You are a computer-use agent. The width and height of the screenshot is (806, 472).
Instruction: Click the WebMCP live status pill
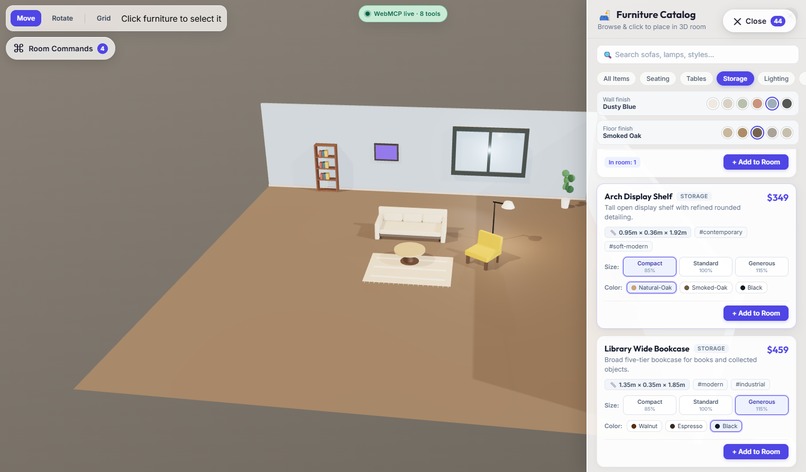point(402,14)
